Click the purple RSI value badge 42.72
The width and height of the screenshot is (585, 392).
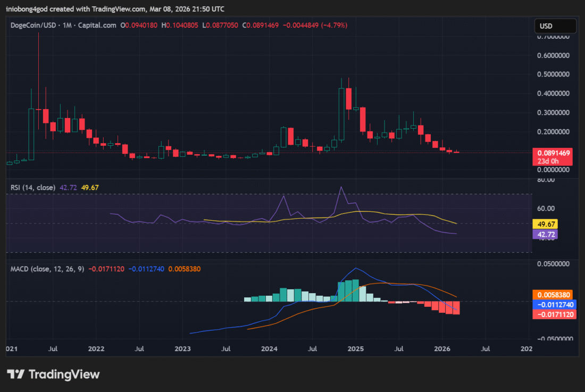pos(544,234)
